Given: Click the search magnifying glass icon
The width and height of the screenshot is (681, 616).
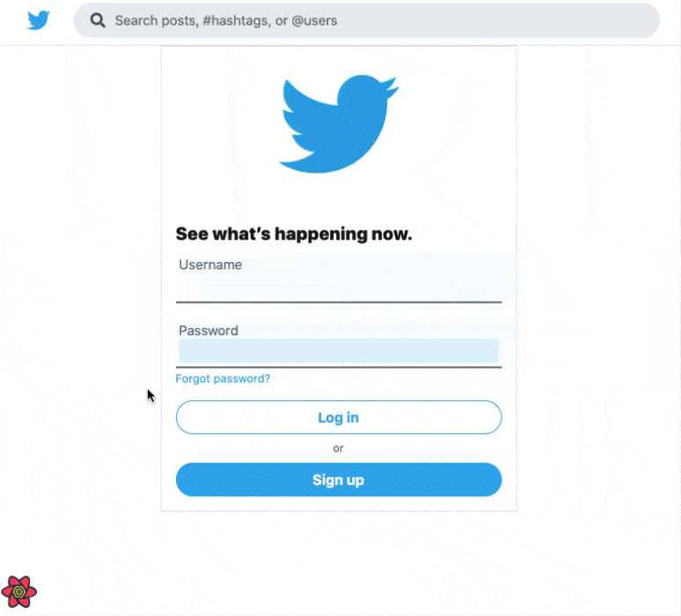Looking at the screenshot, I should [x=99, y=20].
